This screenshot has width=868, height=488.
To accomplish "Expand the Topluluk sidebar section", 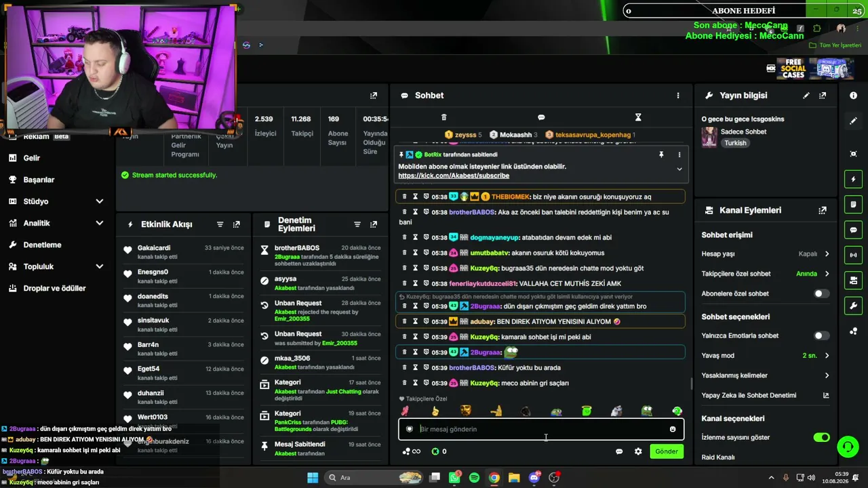I will pos(100,266).
